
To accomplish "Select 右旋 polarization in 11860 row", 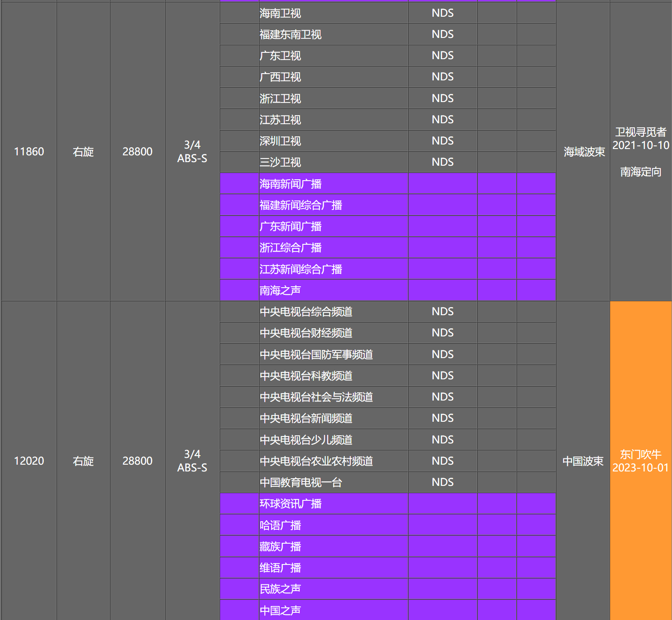I will 83,151.
